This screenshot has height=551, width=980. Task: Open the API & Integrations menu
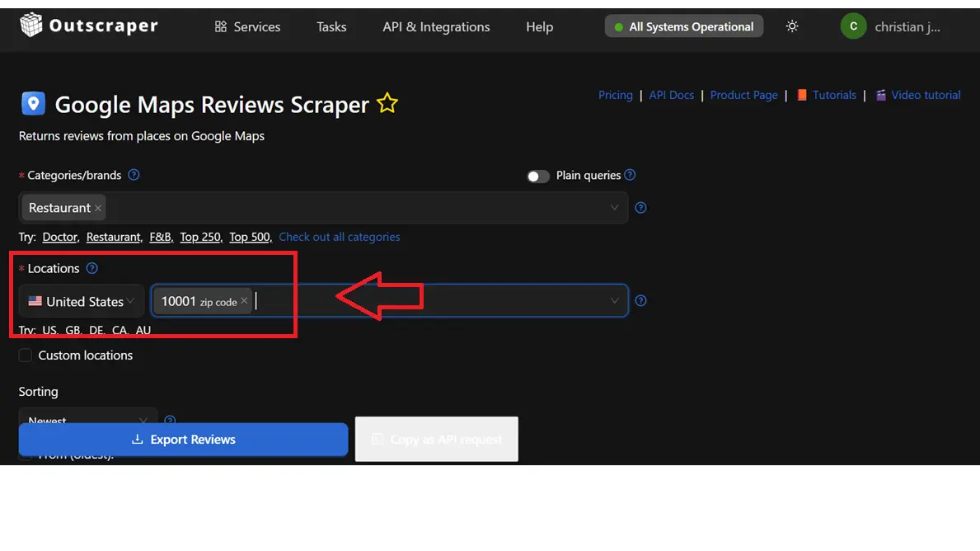pos(436,26)
